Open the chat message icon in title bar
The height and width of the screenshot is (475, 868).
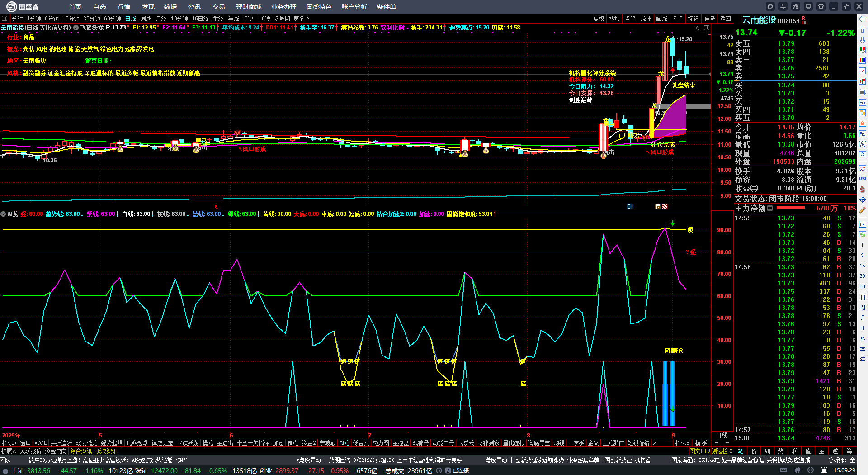pyautogui.click(x=770, y=6)
